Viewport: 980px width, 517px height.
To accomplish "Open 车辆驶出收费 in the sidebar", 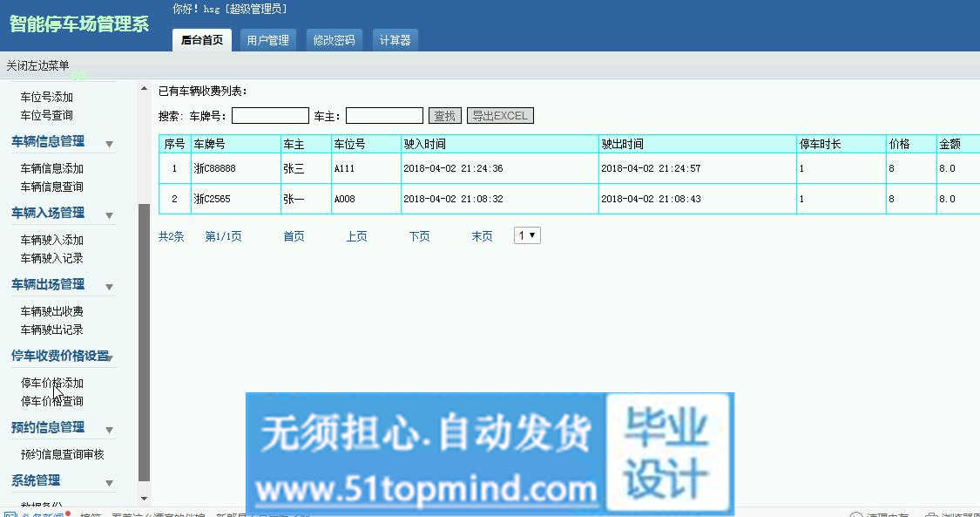I will (52, 311).
